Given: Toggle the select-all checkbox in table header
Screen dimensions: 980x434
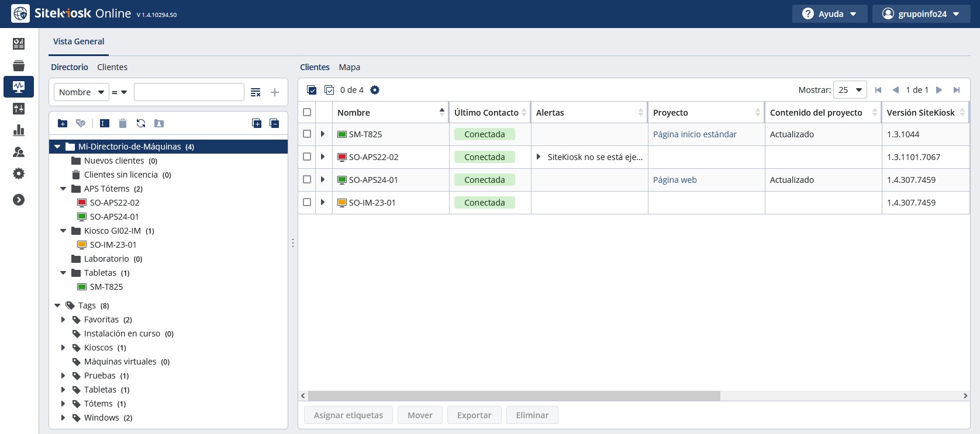Looking at the screenshot, I should (307, 112).
